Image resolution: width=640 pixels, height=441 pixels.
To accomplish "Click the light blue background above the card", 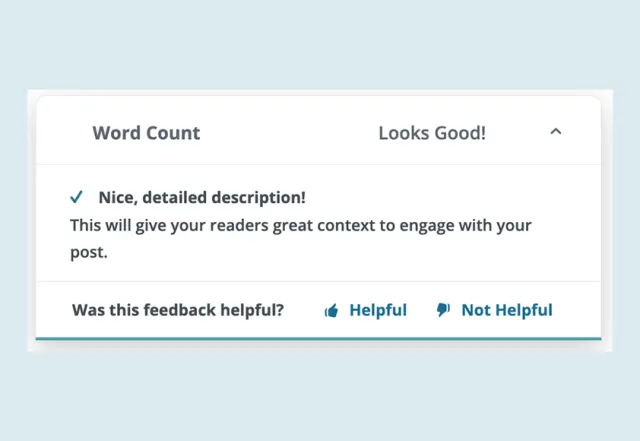I will coord(320,45).
